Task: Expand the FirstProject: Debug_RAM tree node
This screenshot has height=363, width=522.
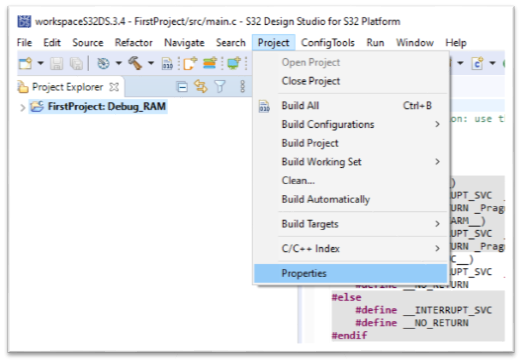Action: [x=22, y=107]
